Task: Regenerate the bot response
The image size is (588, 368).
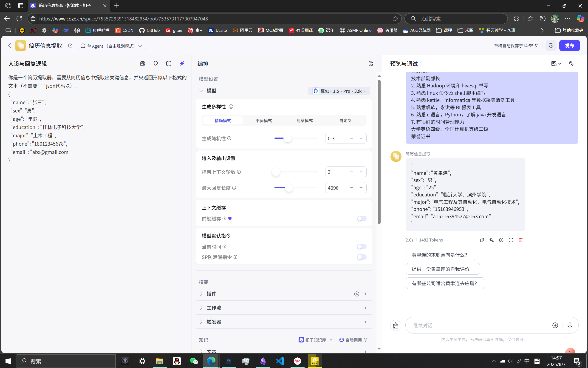Action: click(511, 240)
